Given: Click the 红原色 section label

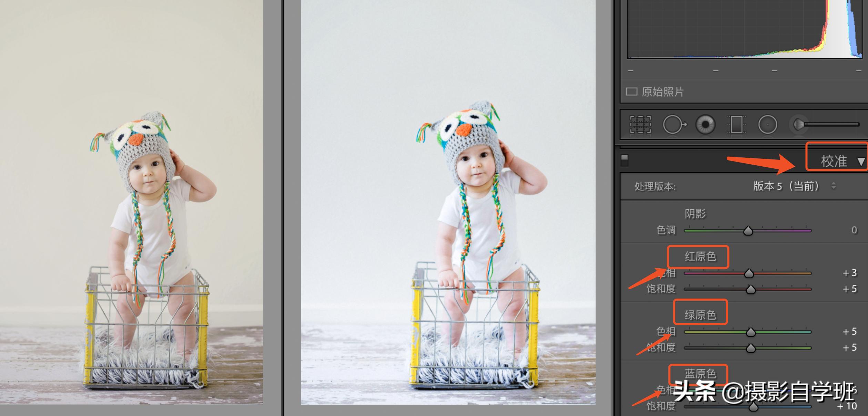Looking at the screenshot, I should point(700,257).
